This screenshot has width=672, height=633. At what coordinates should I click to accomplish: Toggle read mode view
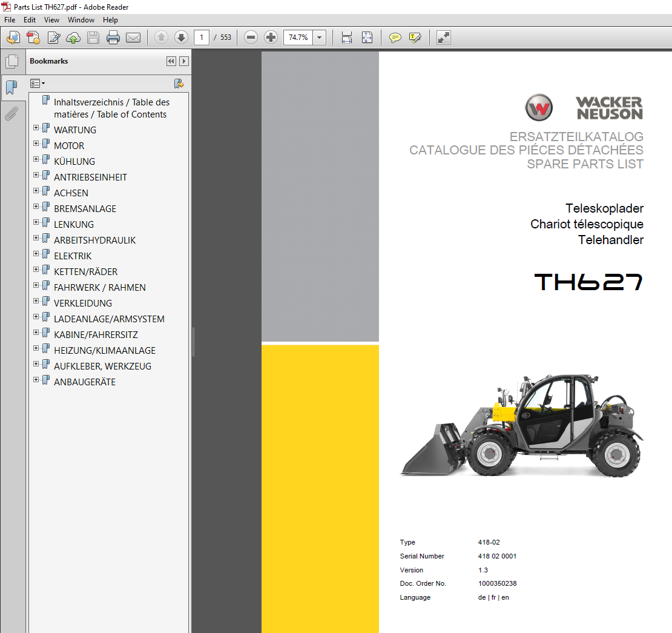[x=444, y=38]
